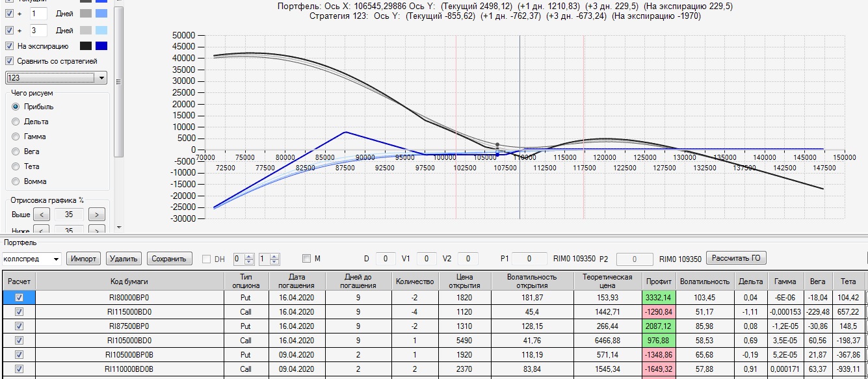Click the red profit cell -1290,84
This screenshot has width=868, height=379.
pos(659,311)
